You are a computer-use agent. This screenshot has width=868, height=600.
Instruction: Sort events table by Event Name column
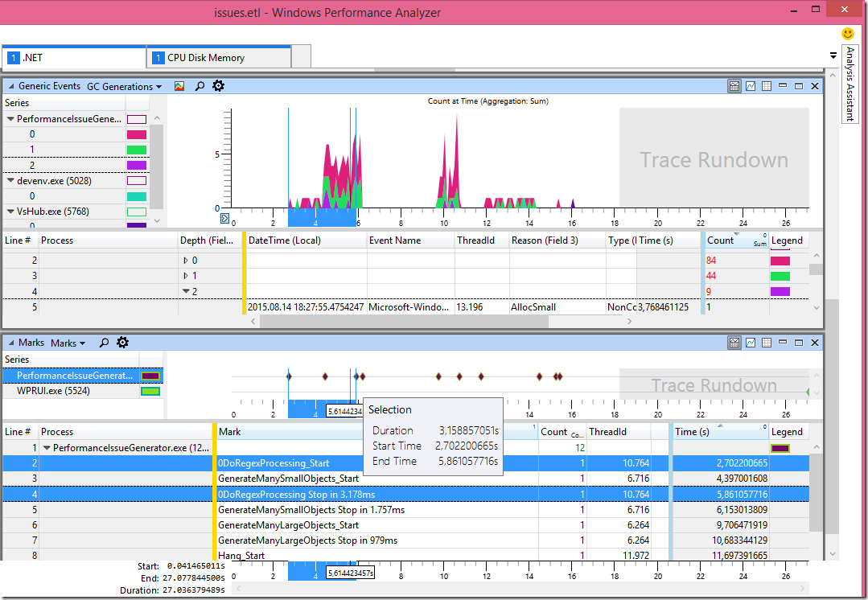click(x=410, y=240)
